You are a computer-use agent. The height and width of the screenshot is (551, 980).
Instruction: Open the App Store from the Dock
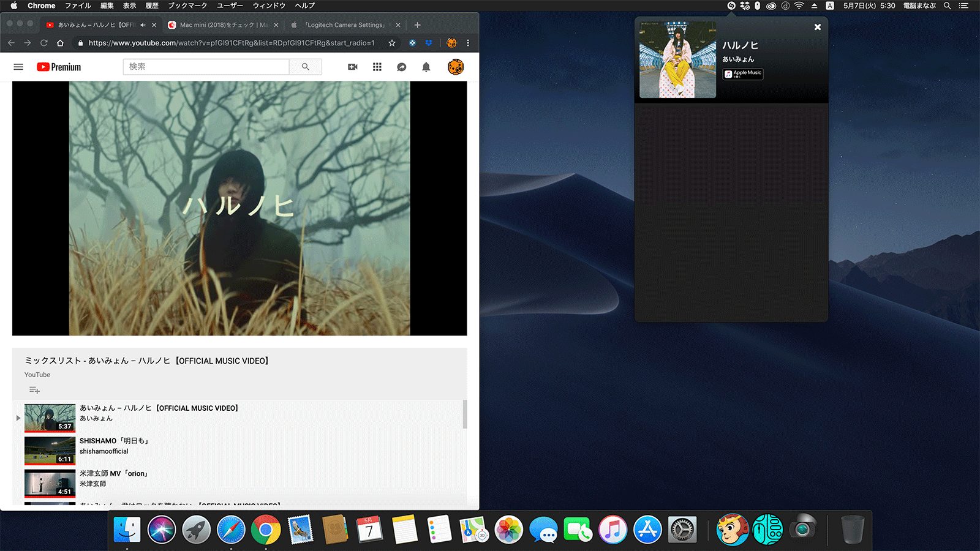tap(647, 530)
